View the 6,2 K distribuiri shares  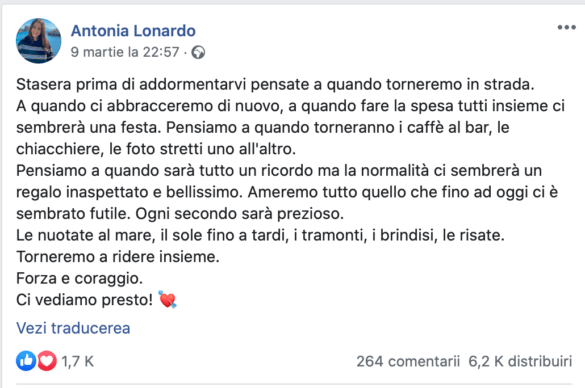pyautogui.click(x=520, y=361)
